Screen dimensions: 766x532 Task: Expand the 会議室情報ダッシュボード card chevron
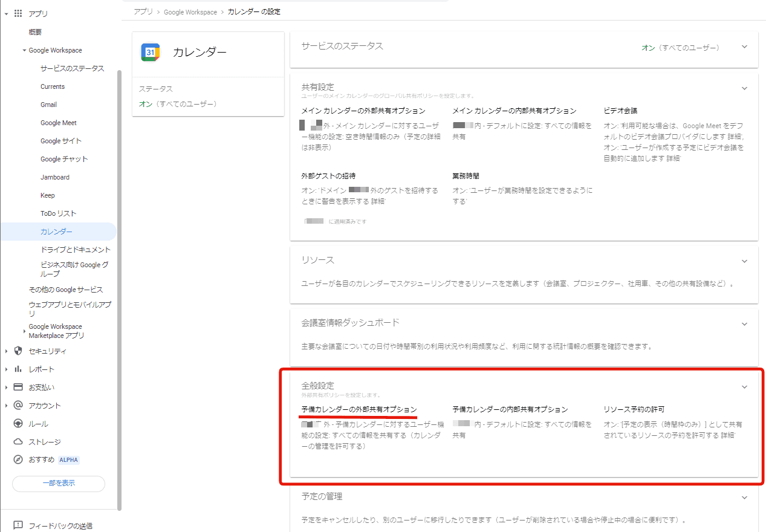coord(744,324)
